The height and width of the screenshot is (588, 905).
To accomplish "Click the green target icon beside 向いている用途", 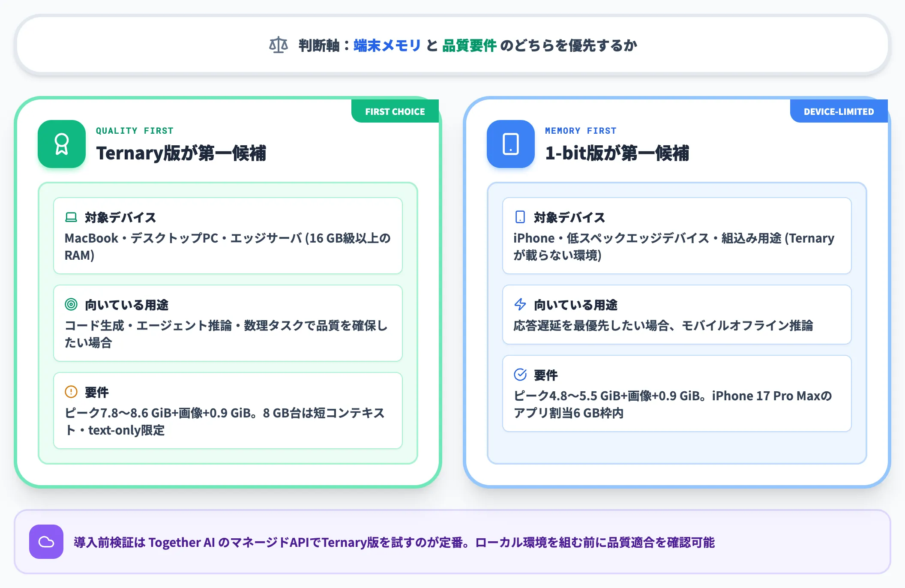I will coord(71,304).
